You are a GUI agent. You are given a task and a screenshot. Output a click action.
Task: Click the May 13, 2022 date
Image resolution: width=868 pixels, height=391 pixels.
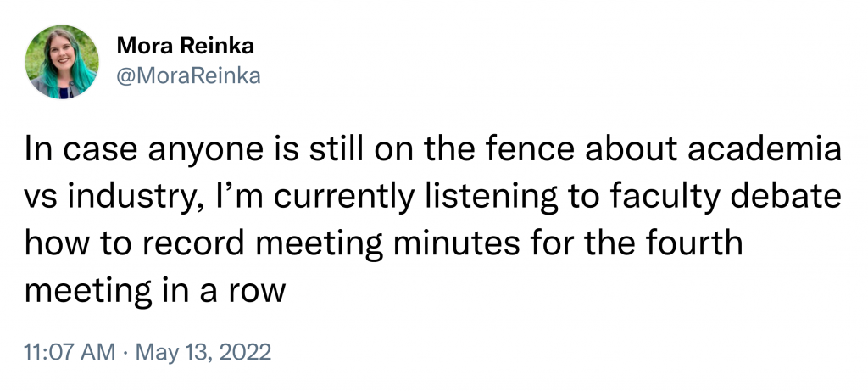tap(203, 352)
